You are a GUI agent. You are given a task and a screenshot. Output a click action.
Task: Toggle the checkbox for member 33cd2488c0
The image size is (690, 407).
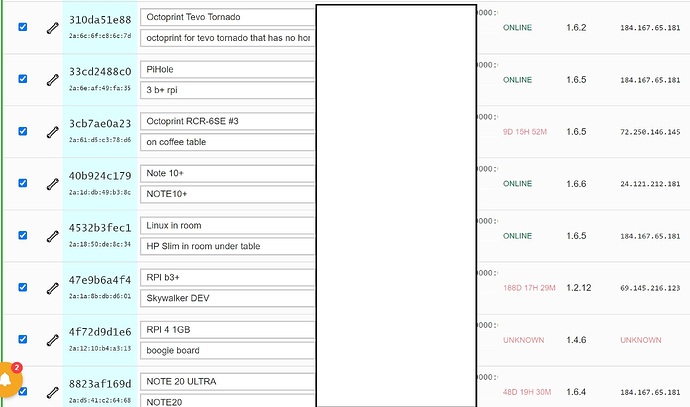tap(23, 79)
